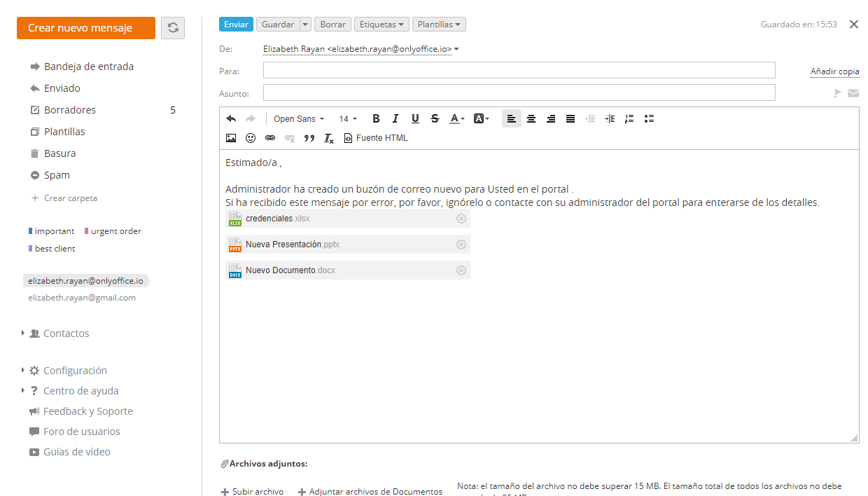This screenshot has width=868, height=496.
Task: Toggle the importance flag for message
Action: point(837,93)
